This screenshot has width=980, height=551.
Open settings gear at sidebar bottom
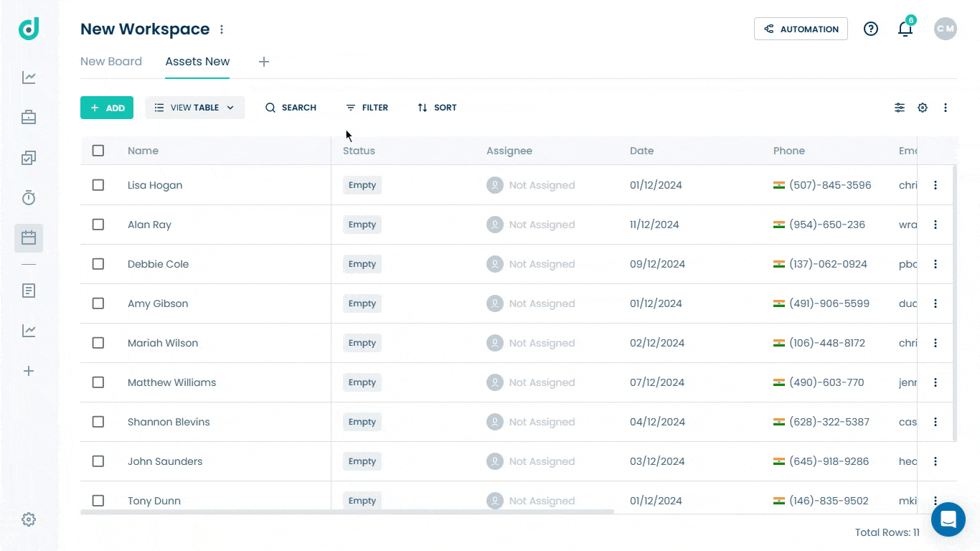click(29, 519)
